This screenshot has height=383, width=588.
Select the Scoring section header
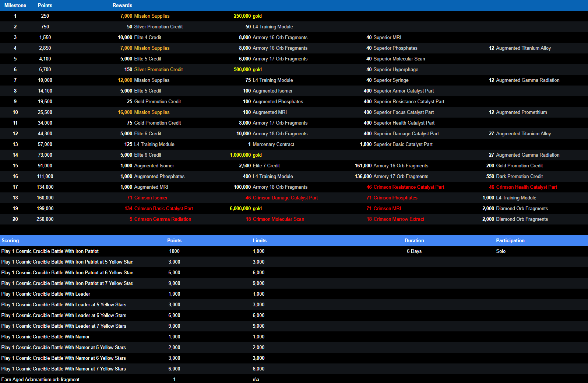pyautogui.click(x=10, y=240)
